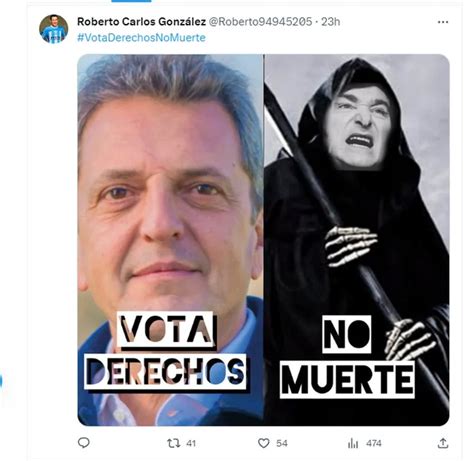Select the blue-underlined active tab at top
Screen dimensions: 474x461
131,1
